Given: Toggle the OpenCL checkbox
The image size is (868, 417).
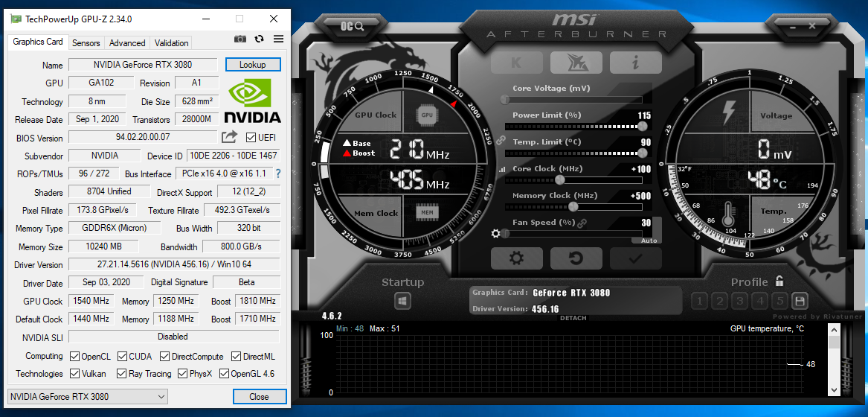Looking at the screenshot, I should tap(74, 356).
